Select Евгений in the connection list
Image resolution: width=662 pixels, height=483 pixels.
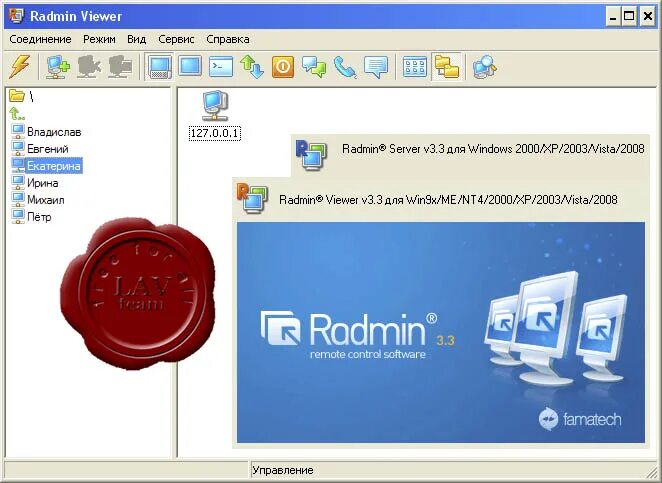(x=48, y=149)
